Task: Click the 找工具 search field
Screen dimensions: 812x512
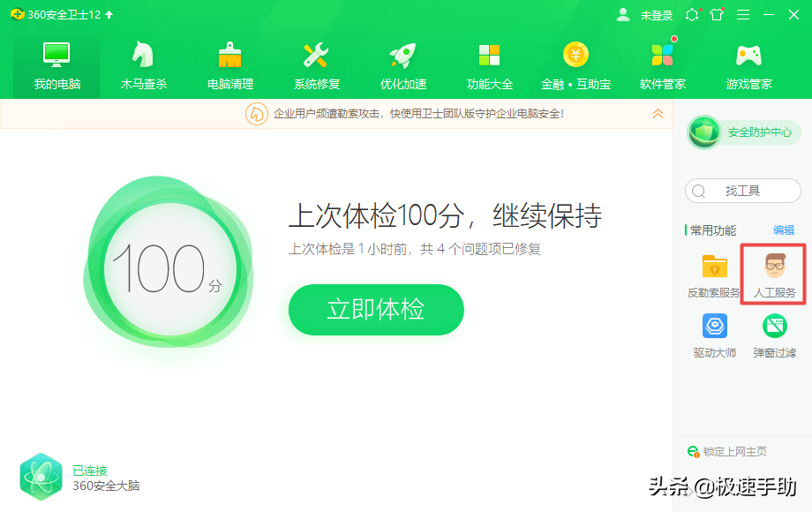Action: coord(743,191)
